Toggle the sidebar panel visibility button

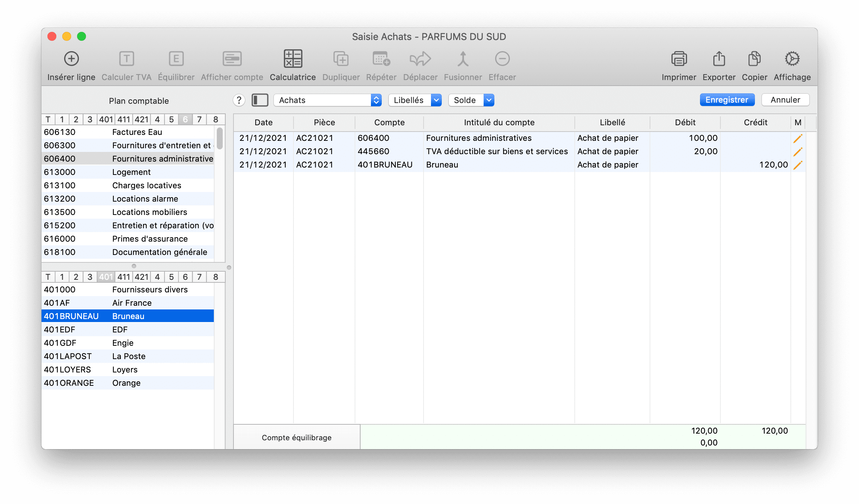pyautogui.click(x=260, y=100)
